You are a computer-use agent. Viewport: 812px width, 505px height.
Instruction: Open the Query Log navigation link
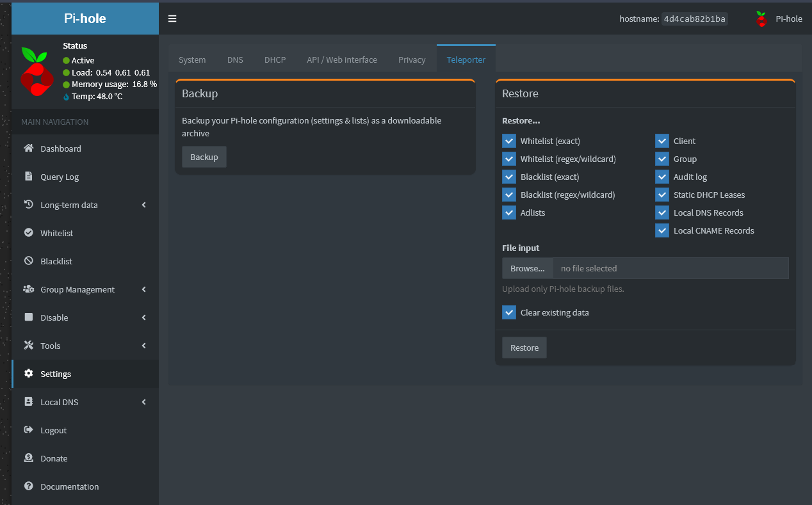pyautogui.click(x=85, y=177)
